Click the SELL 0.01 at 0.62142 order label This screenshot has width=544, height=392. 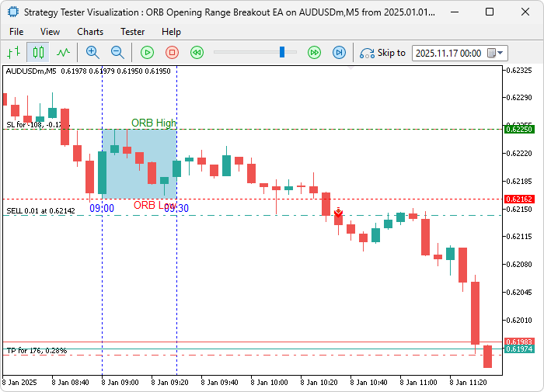coord(40,211)
